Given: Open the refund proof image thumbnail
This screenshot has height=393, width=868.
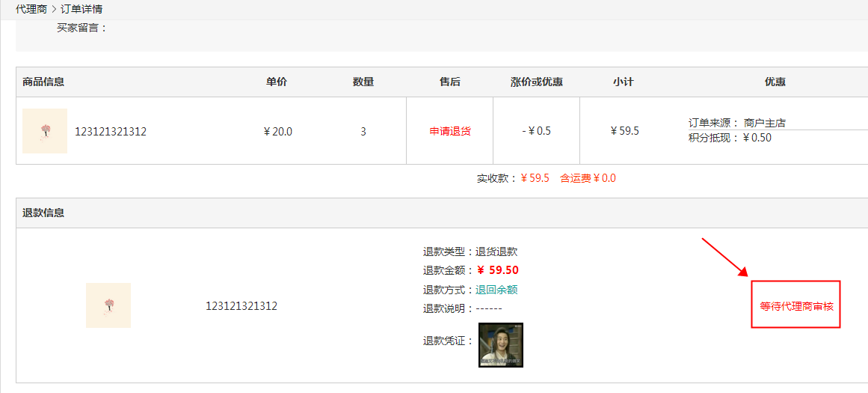Looking at the screenshot, I should (500, 345).
